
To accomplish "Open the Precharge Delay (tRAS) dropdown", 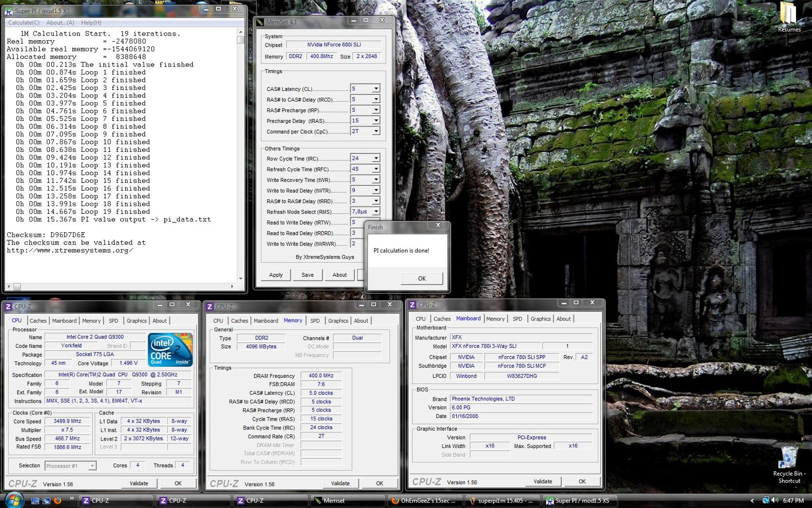I will 376,120.
